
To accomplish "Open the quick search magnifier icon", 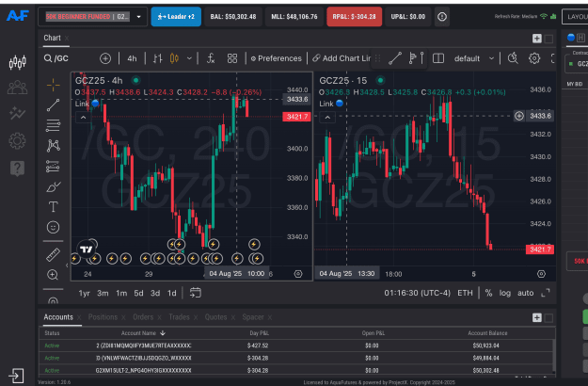I will 513,58.
